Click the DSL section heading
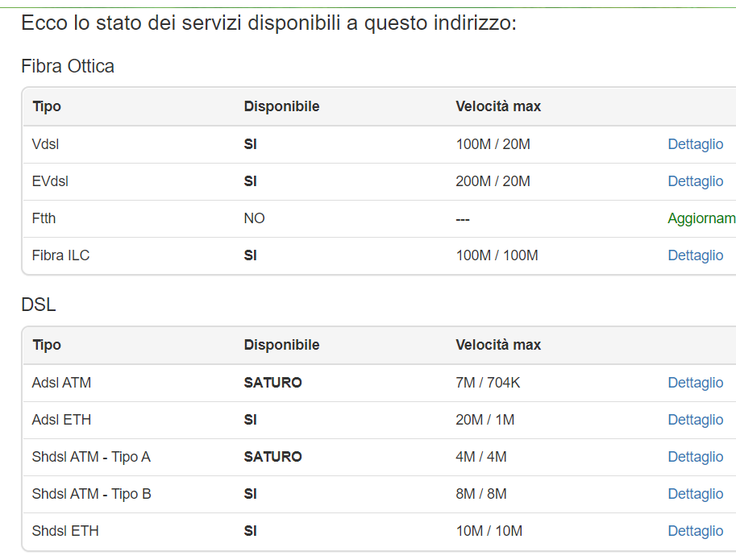The image size is (736, 560). pos(39,305)
